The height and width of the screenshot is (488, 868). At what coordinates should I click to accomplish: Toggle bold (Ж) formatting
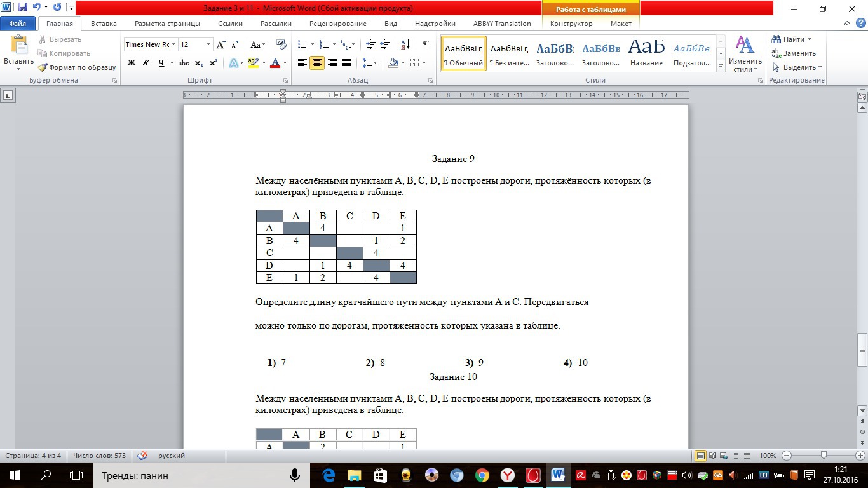click(132, 63)
